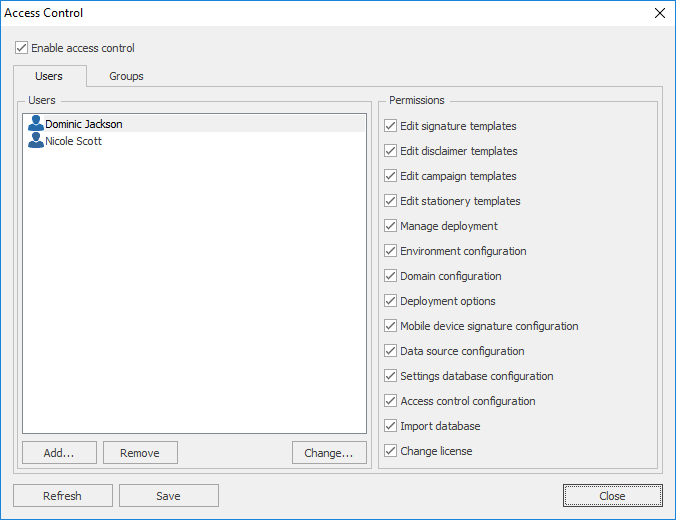
Task: Disable Mobile device signature configuration
Action: (390, 326)
